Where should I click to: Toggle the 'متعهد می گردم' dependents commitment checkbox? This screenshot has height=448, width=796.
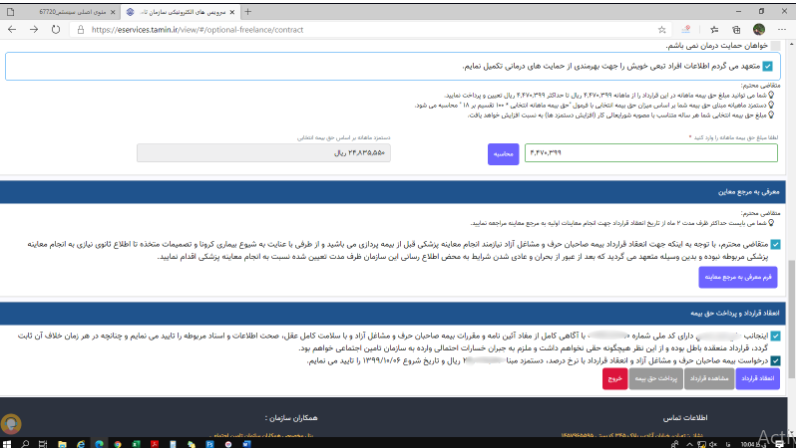tap(768, 66)
